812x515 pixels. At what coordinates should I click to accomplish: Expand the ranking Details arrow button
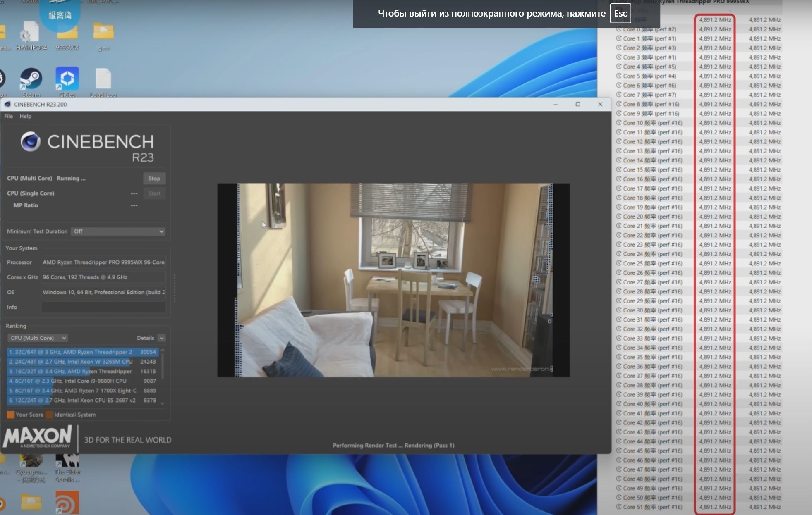162,338
